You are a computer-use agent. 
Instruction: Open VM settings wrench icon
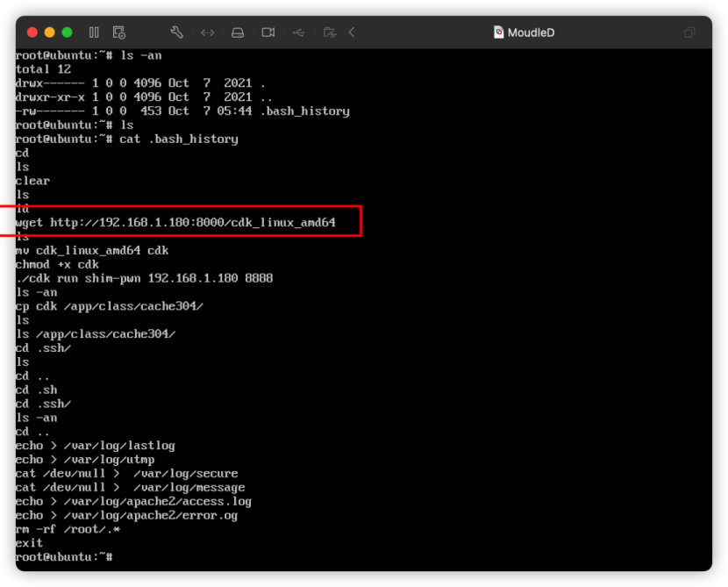176,32
